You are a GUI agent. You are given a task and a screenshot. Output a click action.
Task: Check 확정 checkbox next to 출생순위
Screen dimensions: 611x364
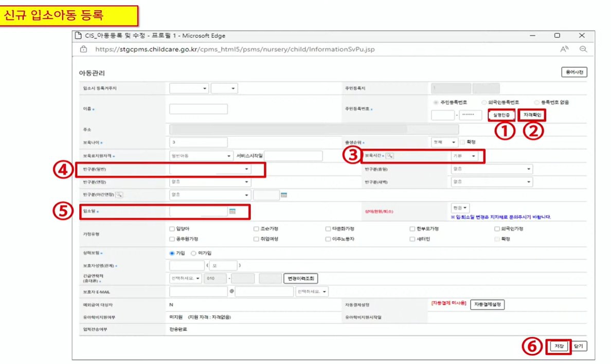[462, 142]
